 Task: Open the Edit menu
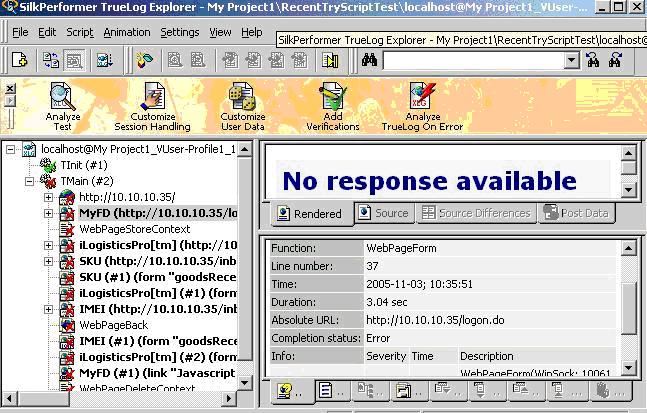(x=47, y=32)
